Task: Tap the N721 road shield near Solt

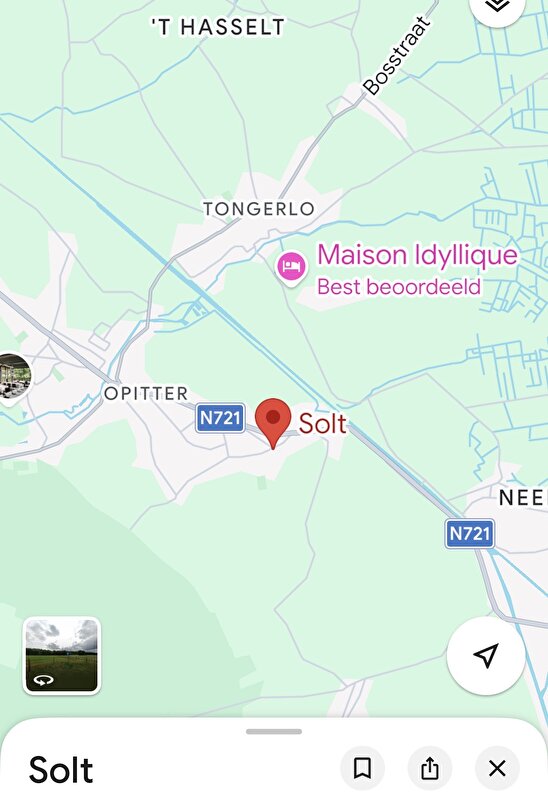Action: (x=220, y=418)
